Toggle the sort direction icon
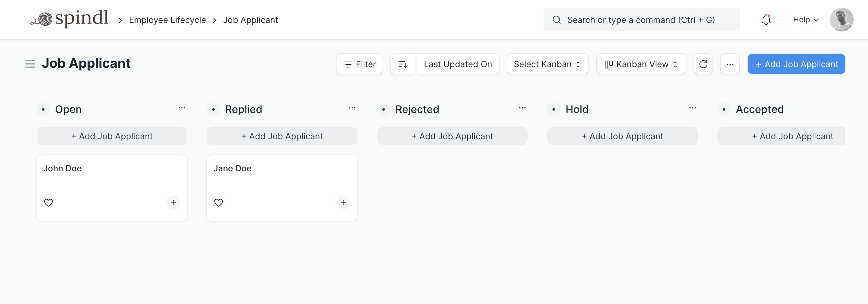The height and width of the screenshot is (304, 868). point(403,64)
